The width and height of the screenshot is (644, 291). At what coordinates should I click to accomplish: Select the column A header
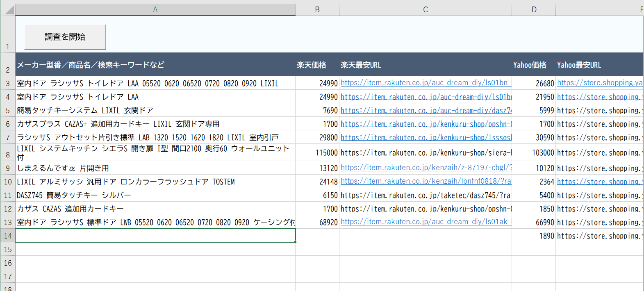click(x=155, y=9)
